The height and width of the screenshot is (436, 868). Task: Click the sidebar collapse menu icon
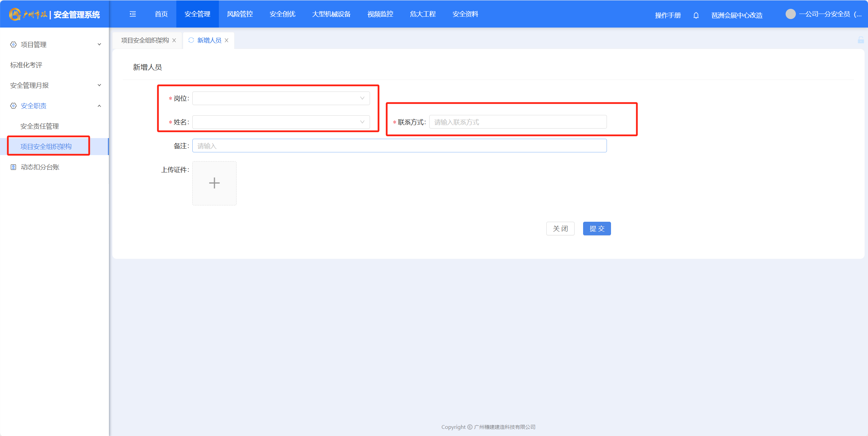point(133,14)
